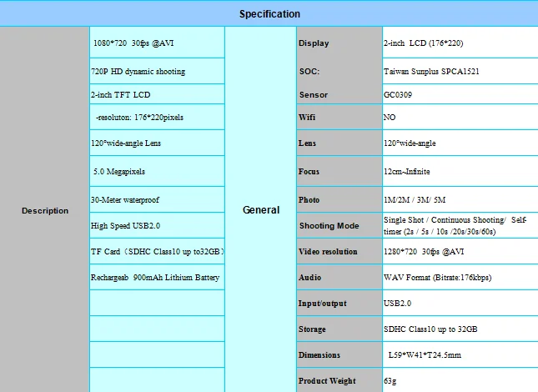Click the 1280*720 30fps @AVI value

(424, 252)
